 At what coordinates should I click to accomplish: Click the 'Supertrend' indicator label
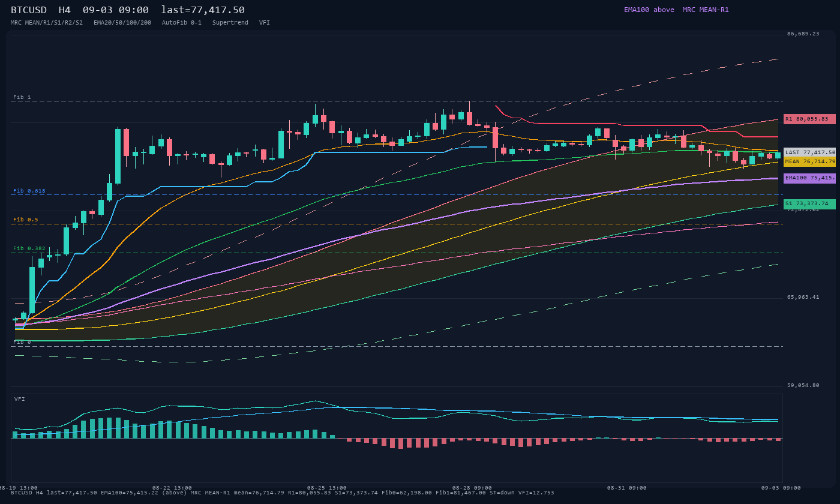230,22
